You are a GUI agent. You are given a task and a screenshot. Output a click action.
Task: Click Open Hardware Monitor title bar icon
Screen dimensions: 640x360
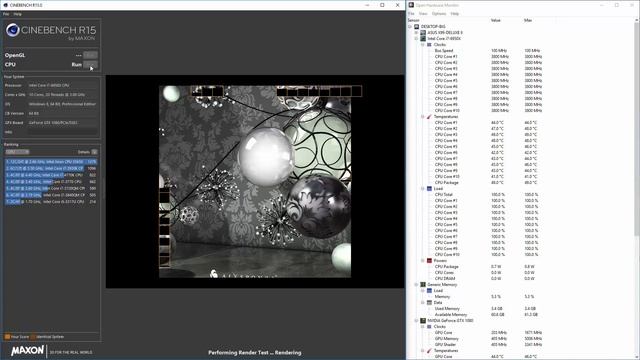pyautogui.click(x=411, y=5)
